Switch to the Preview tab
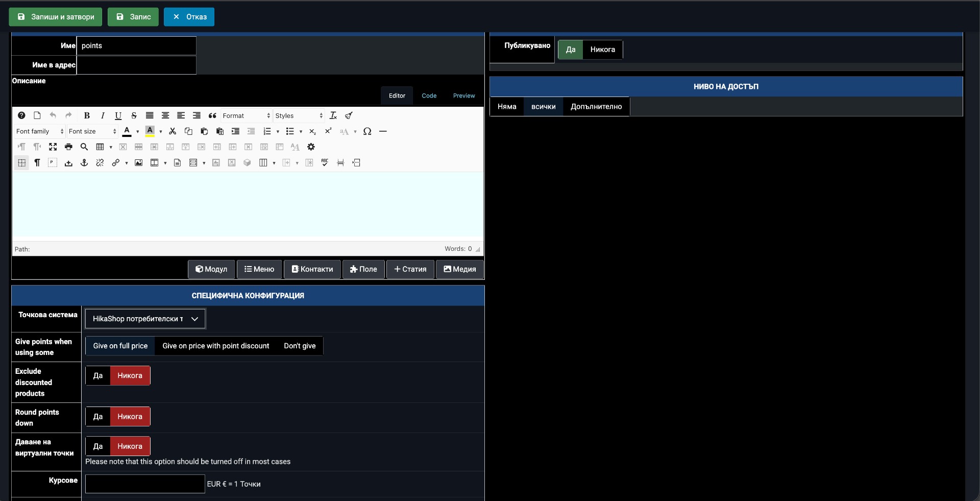The width and height of the screenshot is (980, 501). point(464,96)
